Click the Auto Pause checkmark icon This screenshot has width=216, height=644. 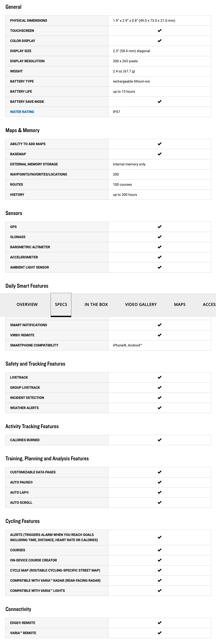point(160,482)
